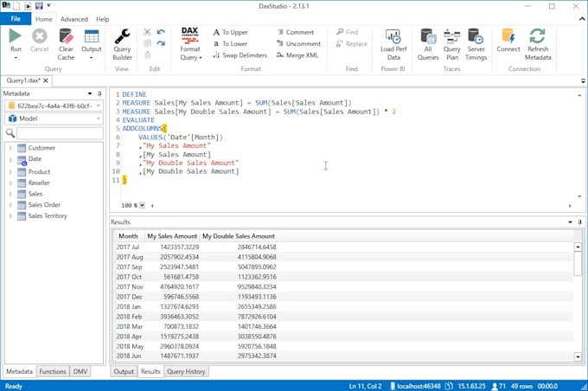The width and height of the screenshot is (588, 391).
Task: Launch the Query Builder
Action: pyautogui.click(x=122, y=44)
